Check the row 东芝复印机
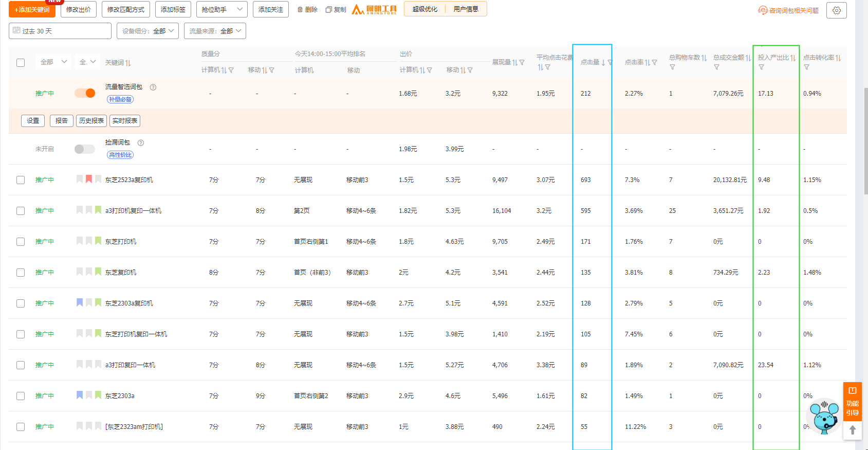868x450 pixels. (21, 273)
